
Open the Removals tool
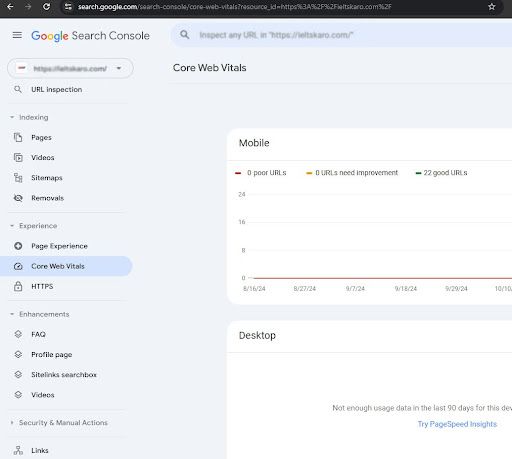coord(47,198)
